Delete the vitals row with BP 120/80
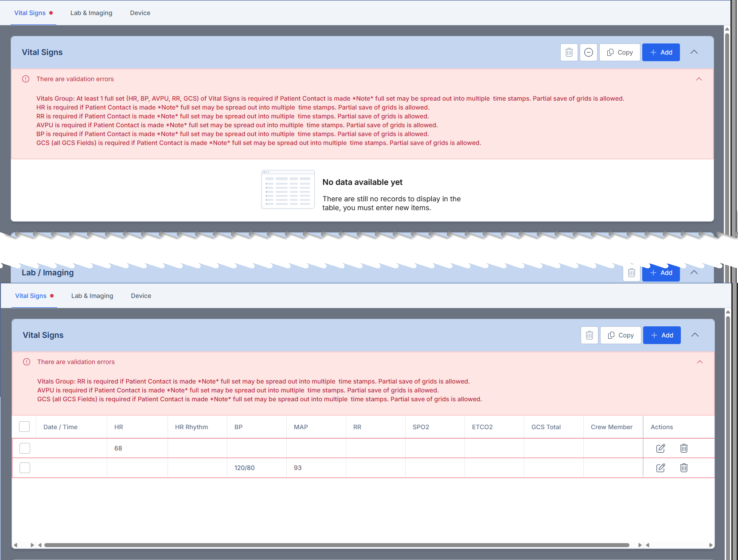The width and height of the screenshot is (738, 560). click(683, 468)
